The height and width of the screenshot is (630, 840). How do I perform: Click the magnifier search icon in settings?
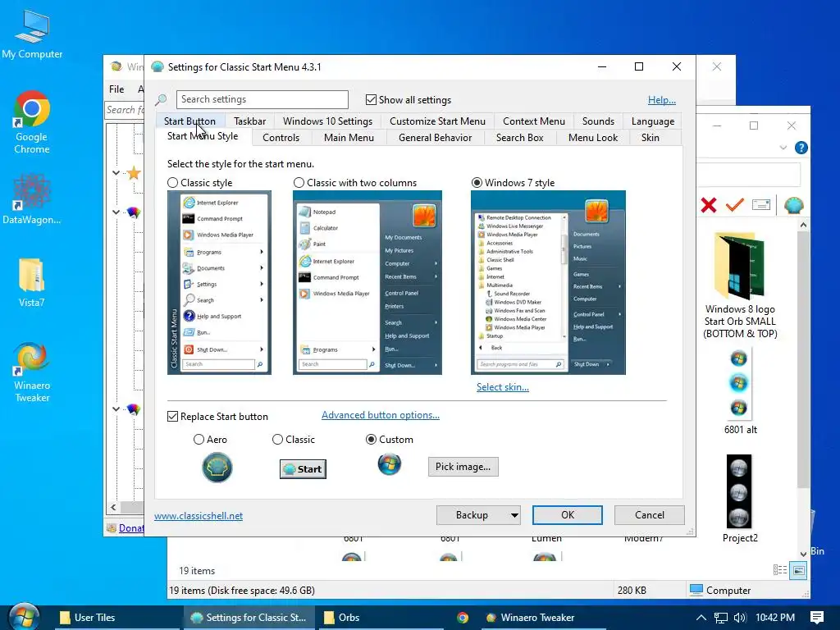[x=161, y=99]
